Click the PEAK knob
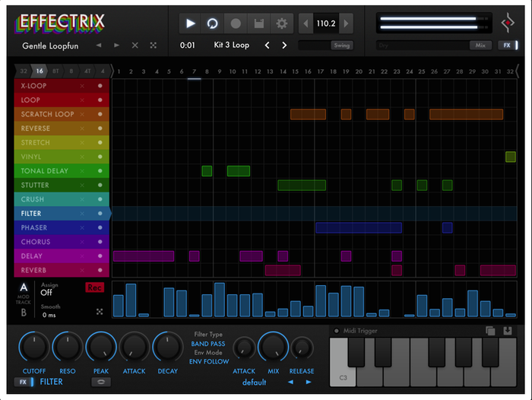 pyautogui.click(x=101, y=347)
